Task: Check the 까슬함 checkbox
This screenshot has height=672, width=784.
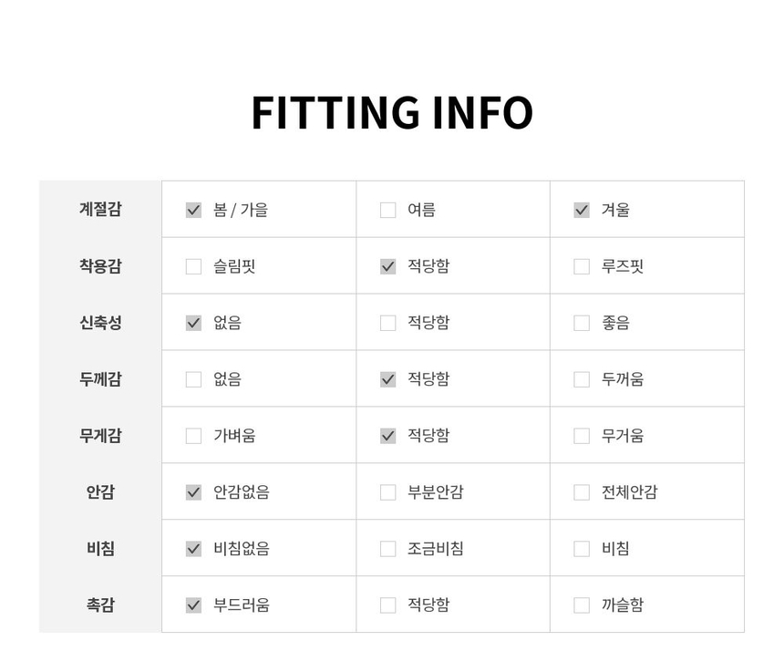Action: (x=582, y=605)
